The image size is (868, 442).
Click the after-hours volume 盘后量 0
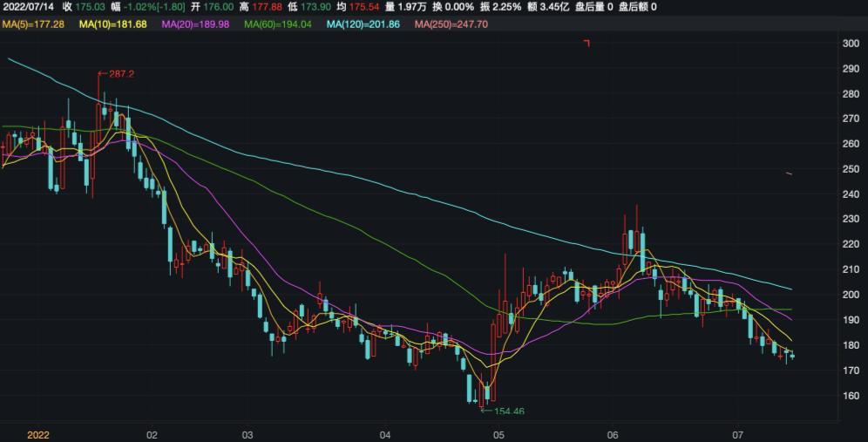pos(594,7)
